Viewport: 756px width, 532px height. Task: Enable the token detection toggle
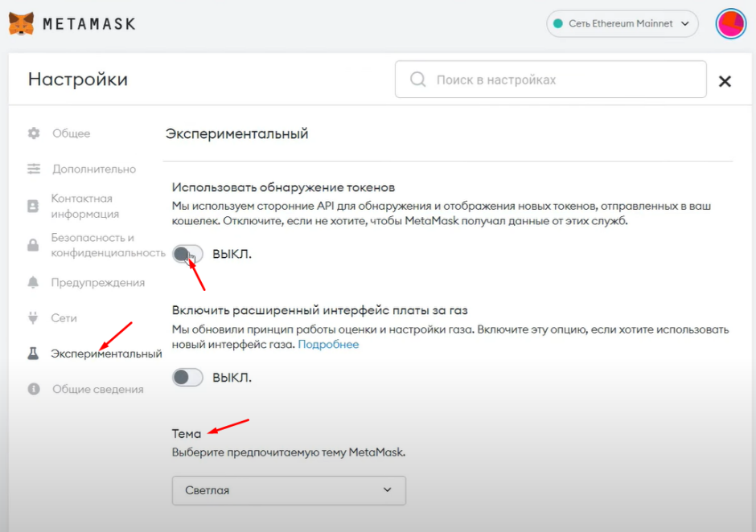click(187, 254)
